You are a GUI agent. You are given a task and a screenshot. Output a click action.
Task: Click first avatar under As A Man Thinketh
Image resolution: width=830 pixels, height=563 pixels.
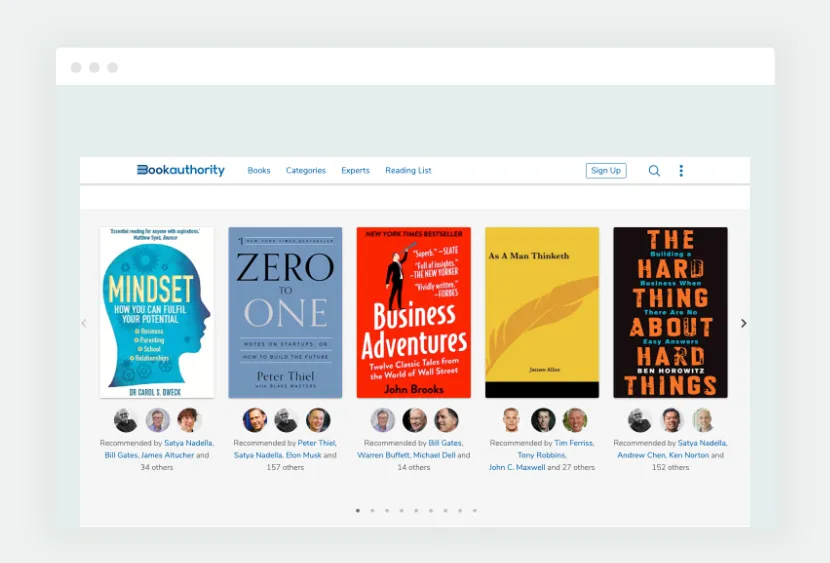511,420
